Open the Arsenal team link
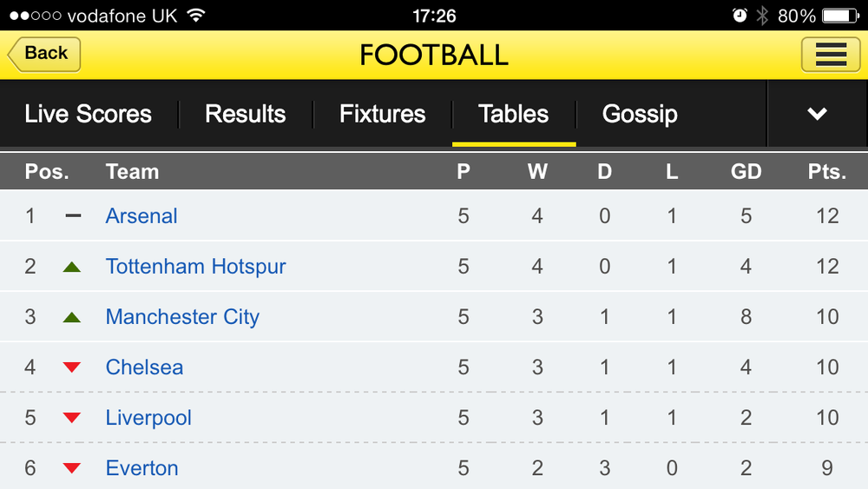The width and height of the screenshot is (868, 489). pos(141,215)
